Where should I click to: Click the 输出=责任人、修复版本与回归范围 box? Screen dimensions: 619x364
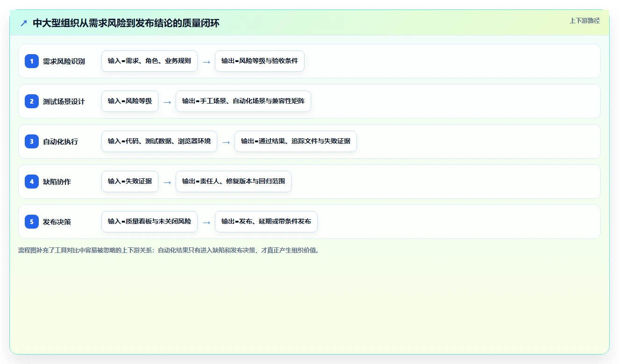234,182
